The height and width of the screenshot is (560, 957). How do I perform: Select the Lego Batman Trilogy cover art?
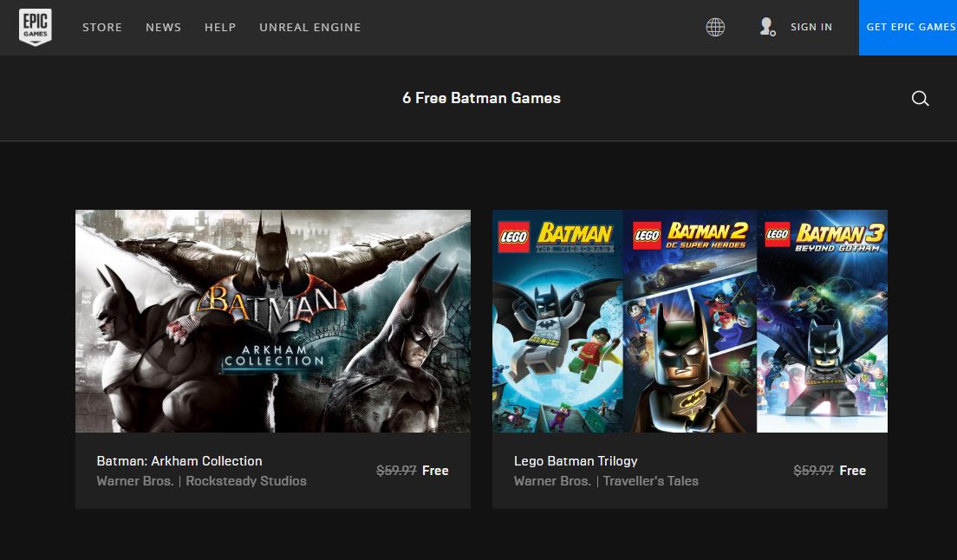point(689,321)
